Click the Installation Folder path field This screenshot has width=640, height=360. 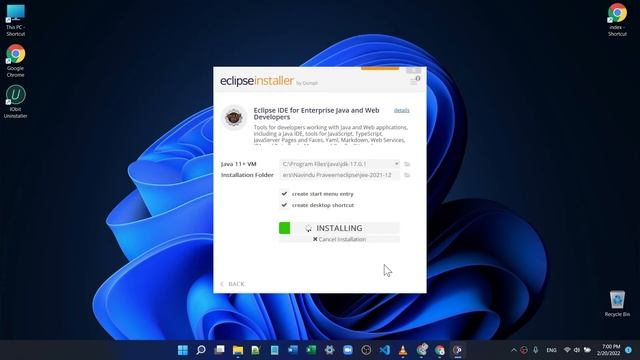(340, 175)
